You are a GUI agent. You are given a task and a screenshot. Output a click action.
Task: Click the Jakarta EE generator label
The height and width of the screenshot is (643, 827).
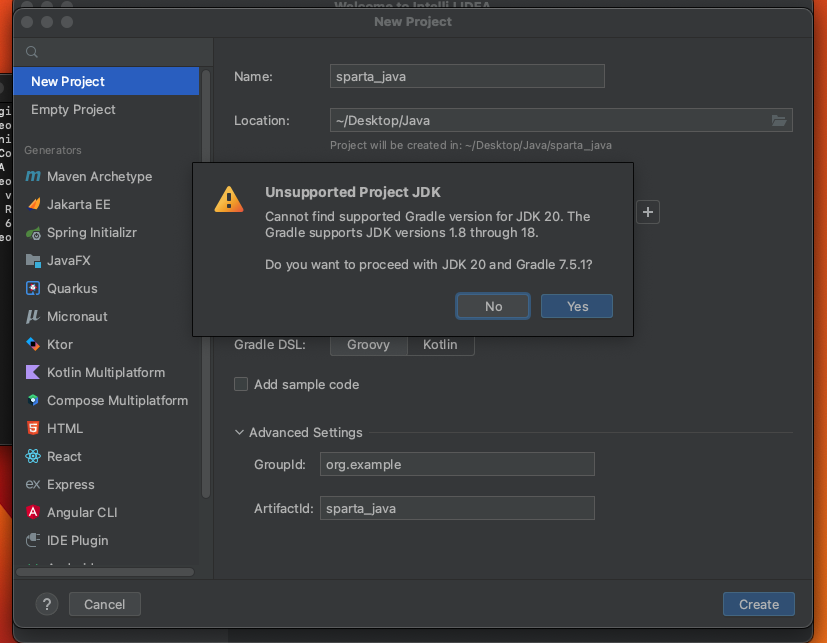(79, 204)
